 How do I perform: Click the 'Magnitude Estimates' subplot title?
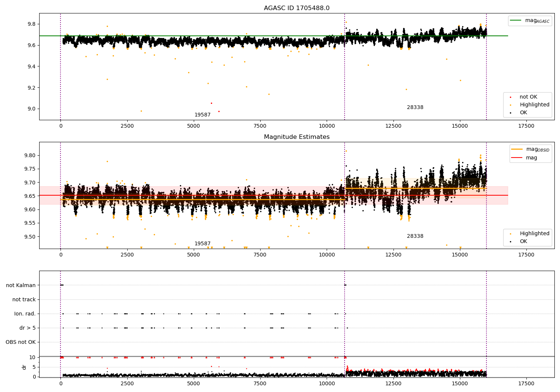(x=296, y=137)
